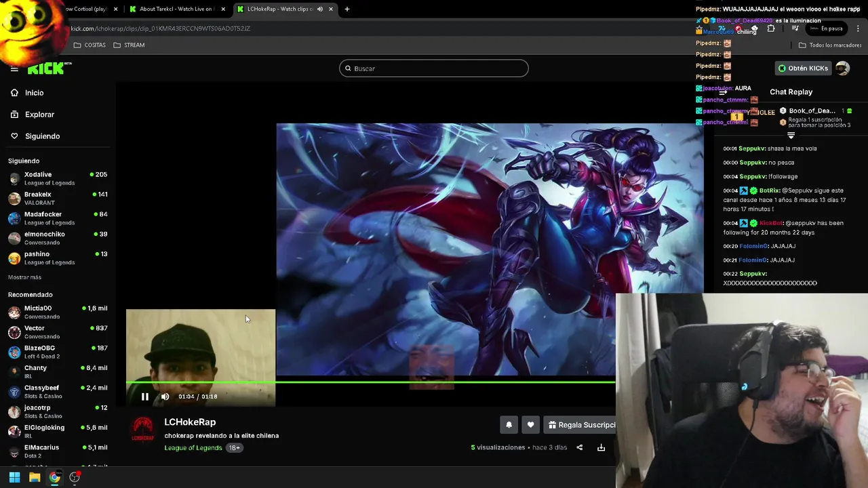
Task: Open OBS Studio from the taskbar
Action: (75, 477)
